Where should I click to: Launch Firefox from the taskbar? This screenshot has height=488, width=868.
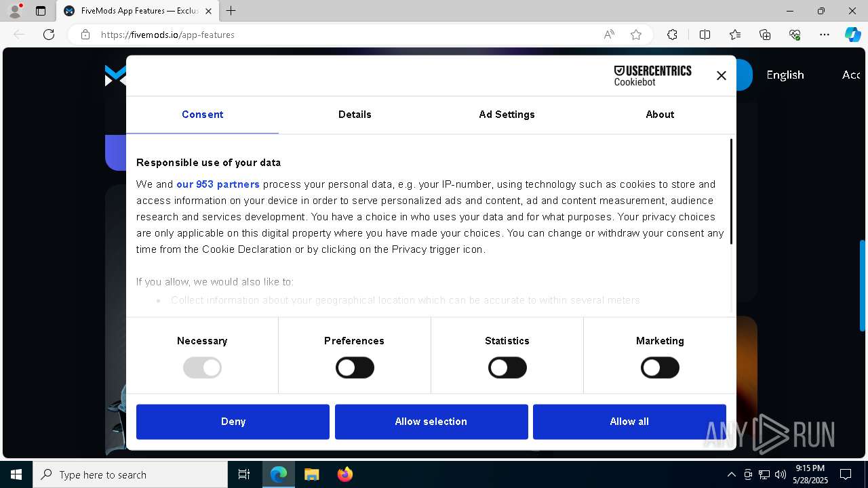pyautogui.click(x=344, y=474)
